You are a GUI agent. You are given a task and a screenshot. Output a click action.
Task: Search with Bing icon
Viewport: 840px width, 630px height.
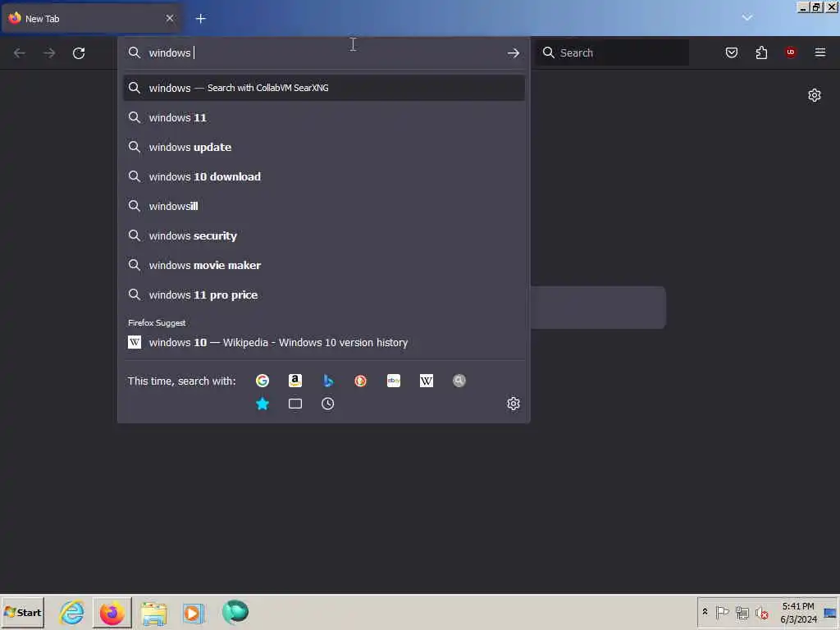point(328,381)
